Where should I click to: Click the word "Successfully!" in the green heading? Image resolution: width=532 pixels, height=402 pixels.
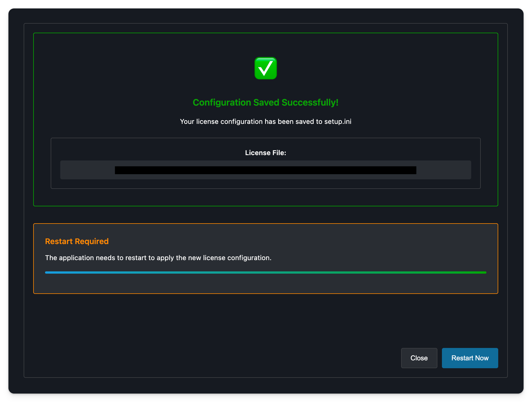point(310,102)
